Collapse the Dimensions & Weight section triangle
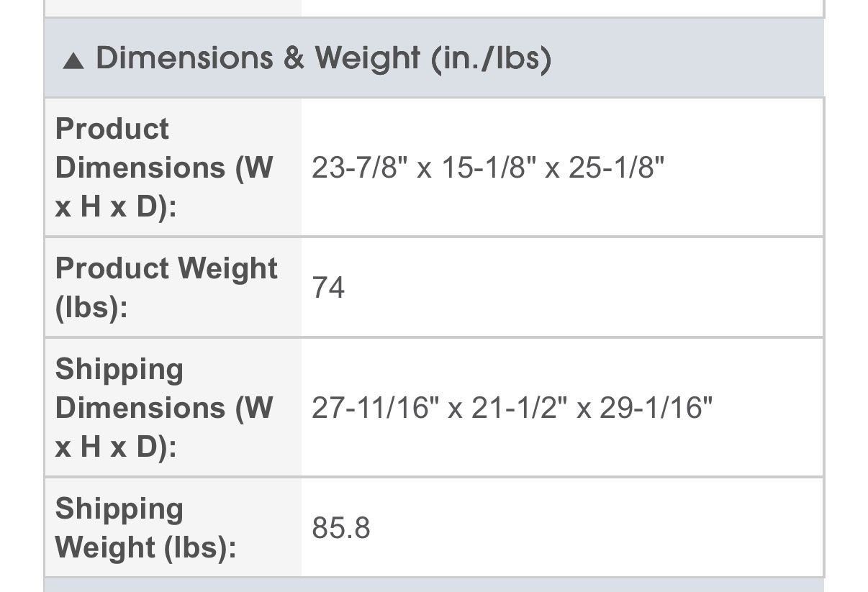This screenshot has height=592, width=868. [73, 61]
